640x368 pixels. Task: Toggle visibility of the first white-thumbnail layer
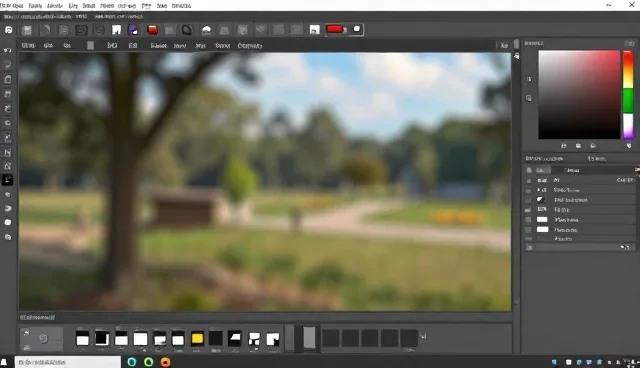[528, 220]
